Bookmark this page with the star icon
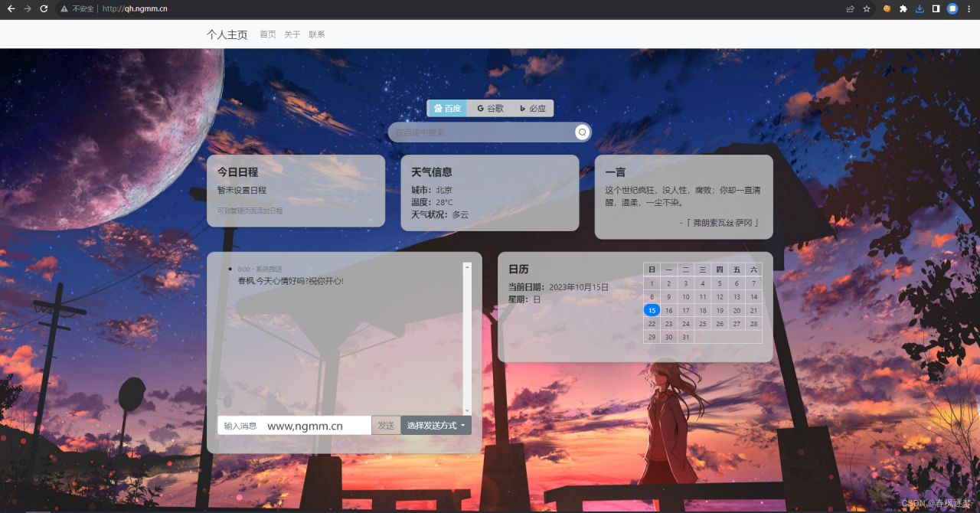The image size is (980, 513). click(867, 9)
